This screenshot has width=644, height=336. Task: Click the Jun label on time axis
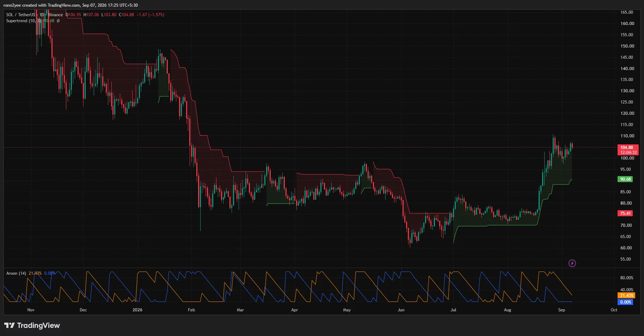[401, 310]
